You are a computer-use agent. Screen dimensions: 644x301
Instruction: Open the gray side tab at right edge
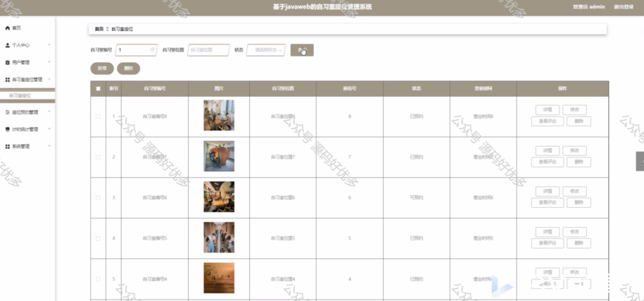point(640,161)
